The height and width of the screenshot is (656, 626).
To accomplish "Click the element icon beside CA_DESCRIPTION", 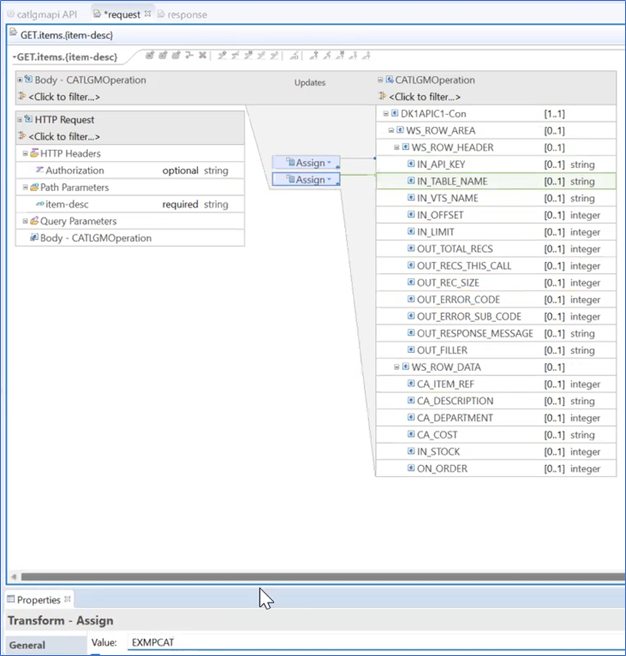I will point(411,401).
